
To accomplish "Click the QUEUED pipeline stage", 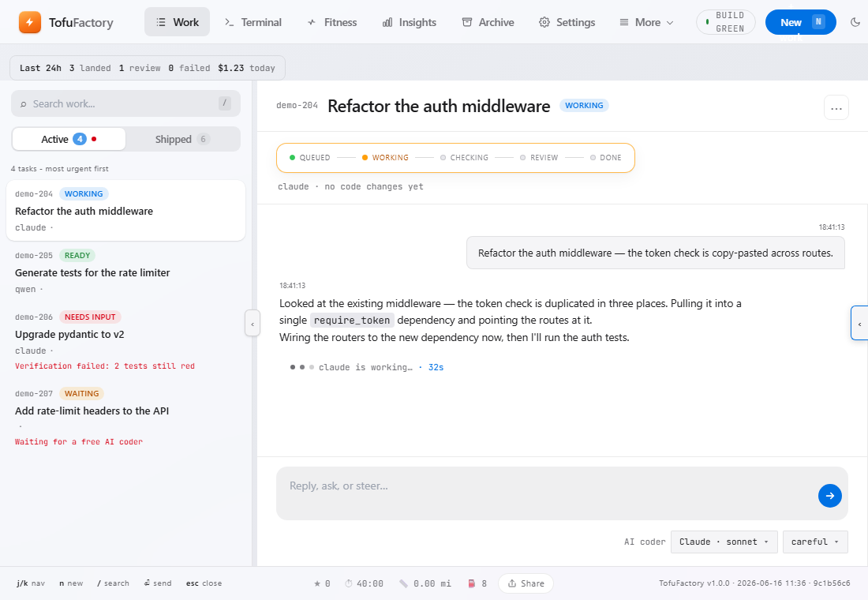I will [310, 158].
